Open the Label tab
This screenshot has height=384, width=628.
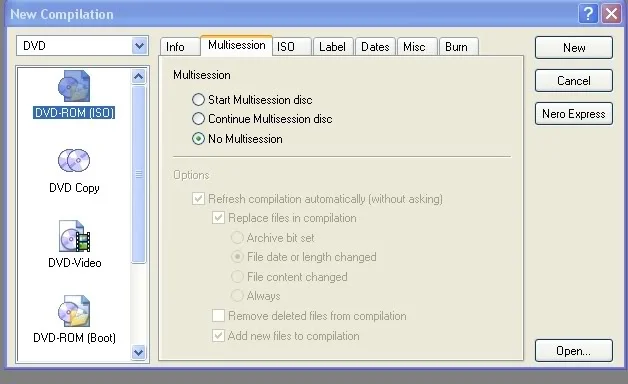point(332,47)
